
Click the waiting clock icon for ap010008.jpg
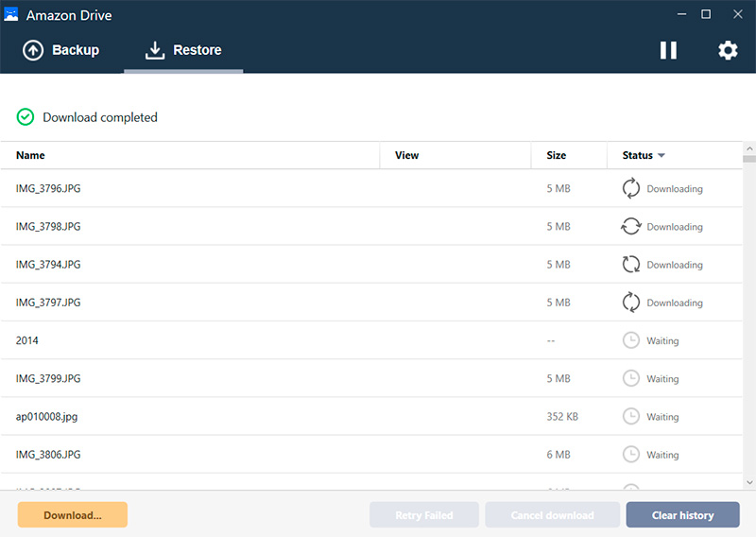[x=630, y=416]
